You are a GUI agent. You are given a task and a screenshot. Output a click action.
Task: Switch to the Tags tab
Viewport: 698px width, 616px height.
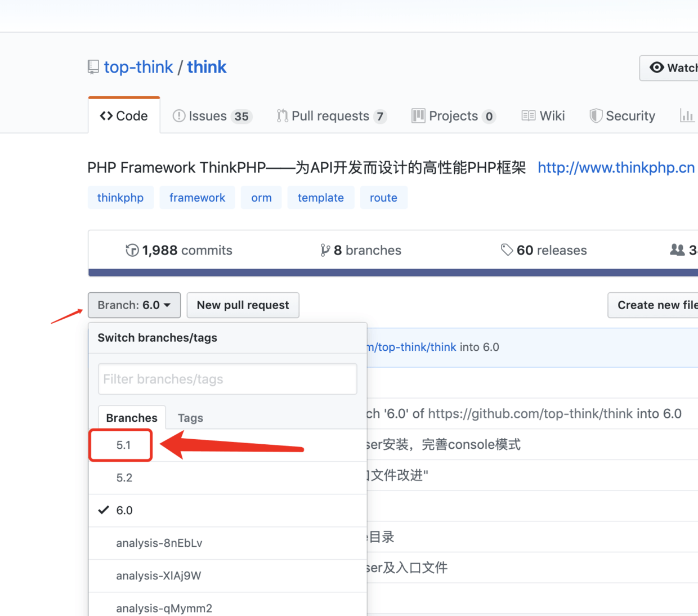[190, 418]
